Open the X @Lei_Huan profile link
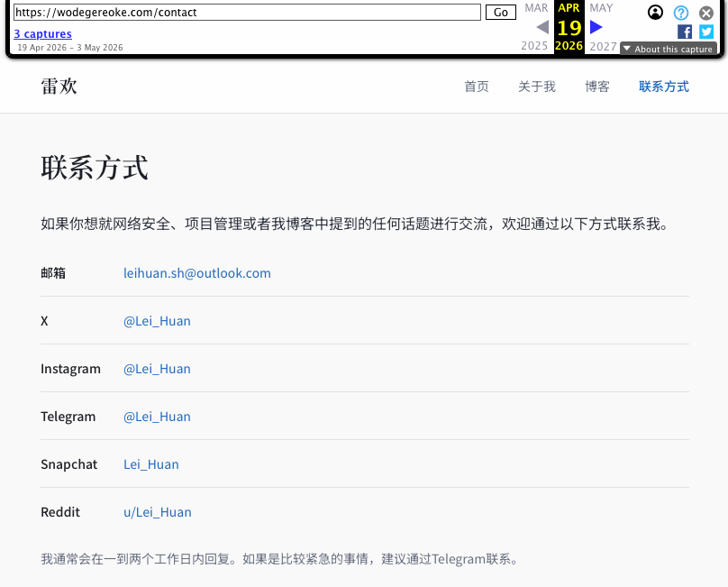 [157, 321]
